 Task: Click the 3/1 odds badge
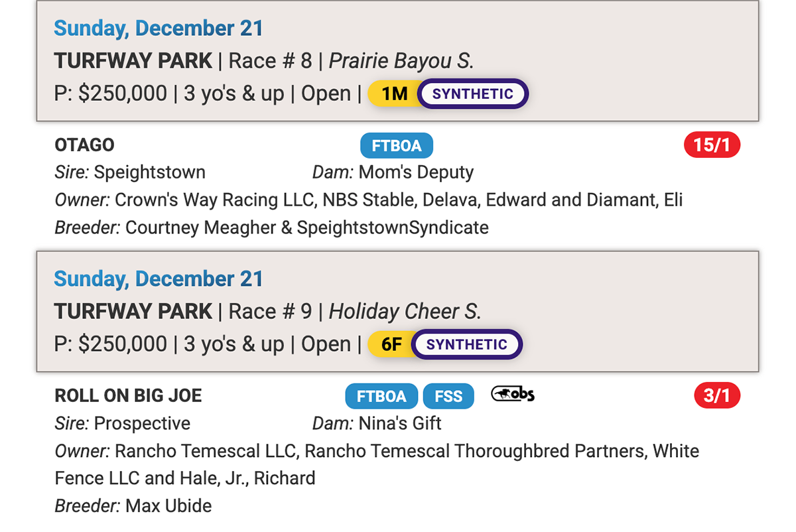click(x=716, y=396)
